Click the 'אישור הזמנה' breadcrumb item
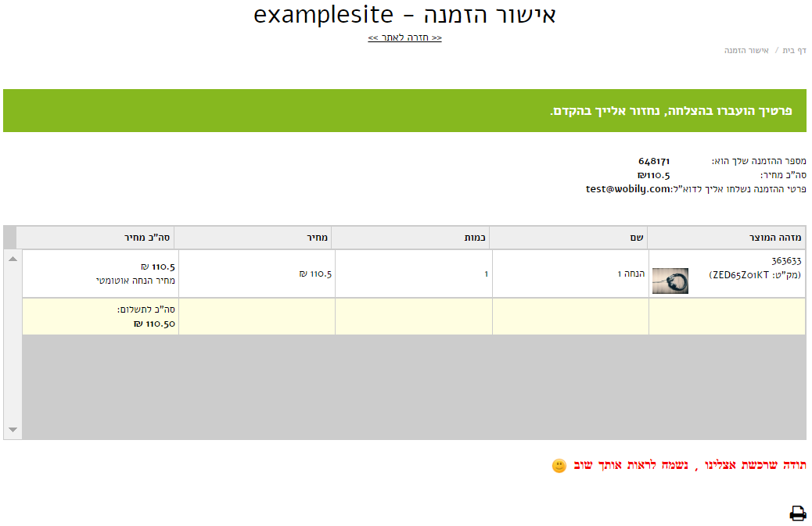This screenshot has width=812, height=526. (x=746, y=50)
